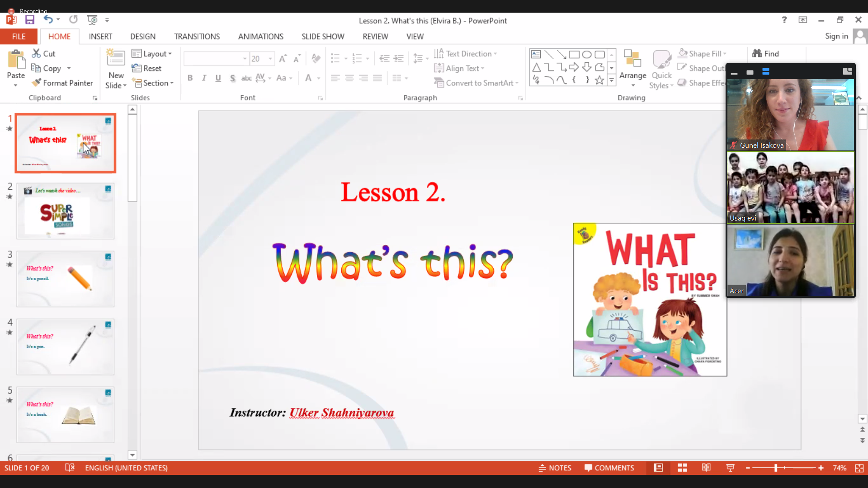The height and width of the screenshot is (488, 868).
Task: Click Increase List Level icon
Action: (x=399, y=59)
